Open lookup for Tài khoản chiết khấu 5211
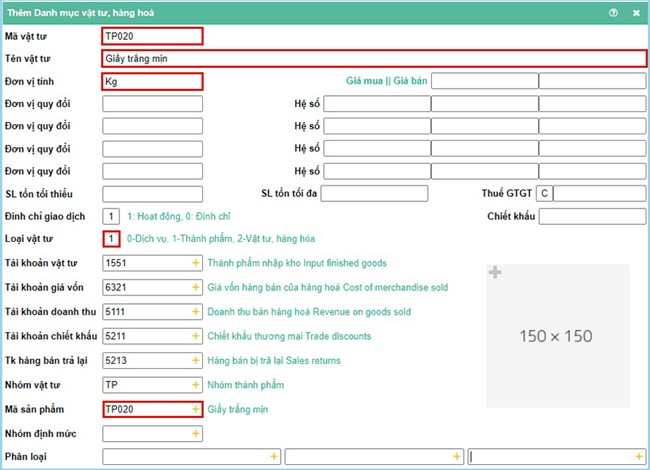Viewport: 650px width, 470px height. (196, 336)
